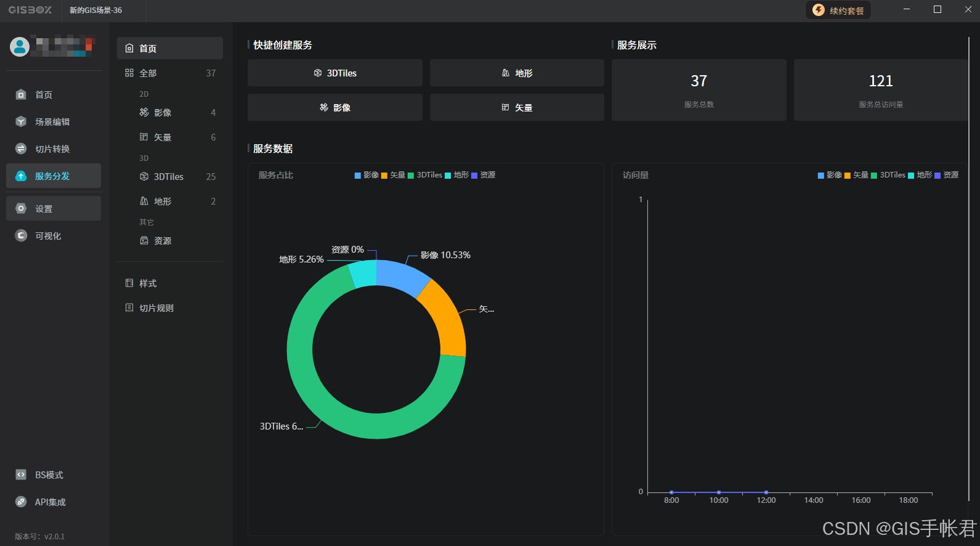This screenshot has height=546, width=980.
Task: Click the 3DTiles icon in category list
Action: [144, 176]
